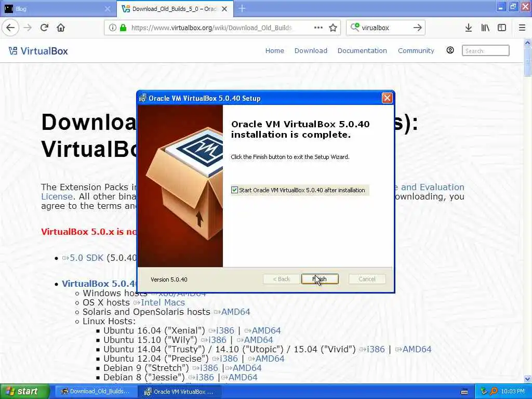This screenshot has width=532, height=399.
Task: Focus the VirtualBox site Search field
Action: 486,50
